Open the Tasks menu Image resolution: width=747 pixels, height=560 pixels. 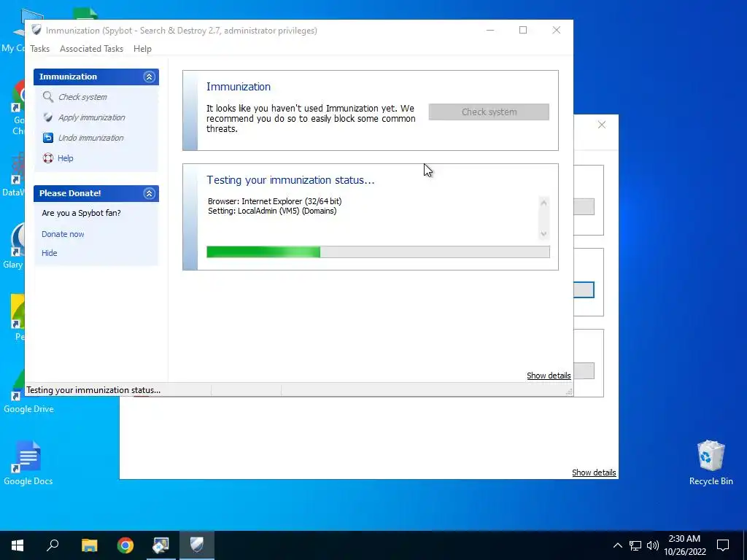(x=39, y=49)
